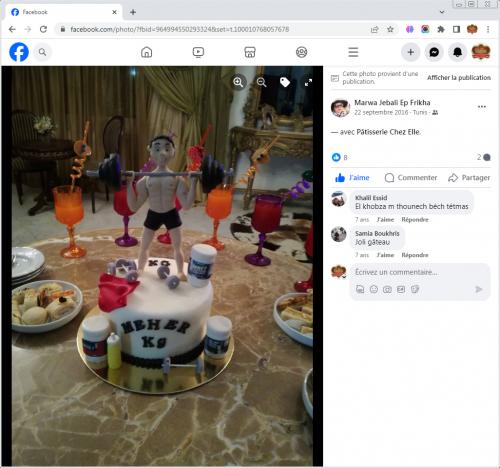
Task: Click Afficher la publication
Action: tap(459, 78)
